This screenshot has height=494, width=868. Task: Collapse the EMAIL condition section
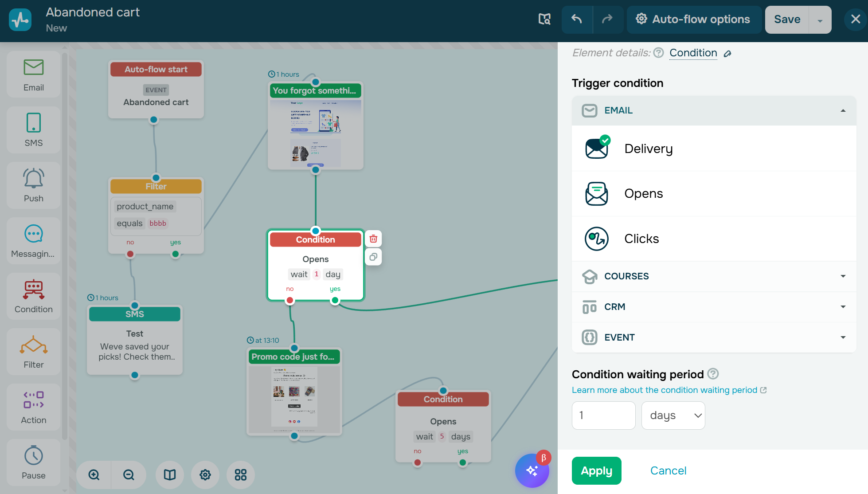[x=843, y=110]
